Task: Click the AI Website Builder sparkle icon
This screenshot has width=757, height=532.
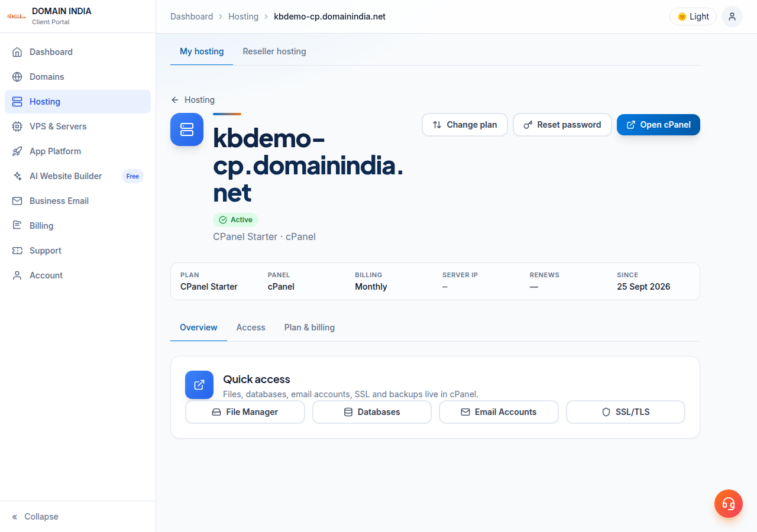Action: pyautogui.click(x=17, y=176)
